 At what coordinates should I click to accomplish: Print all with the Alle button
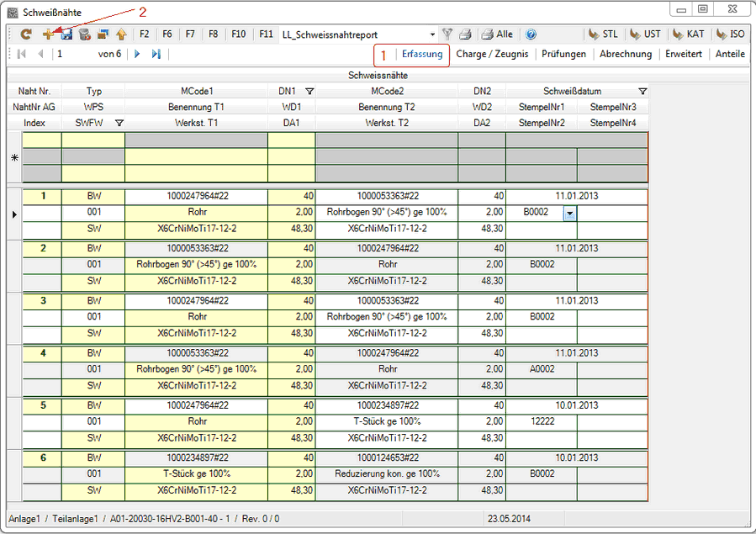click(496, 34)
